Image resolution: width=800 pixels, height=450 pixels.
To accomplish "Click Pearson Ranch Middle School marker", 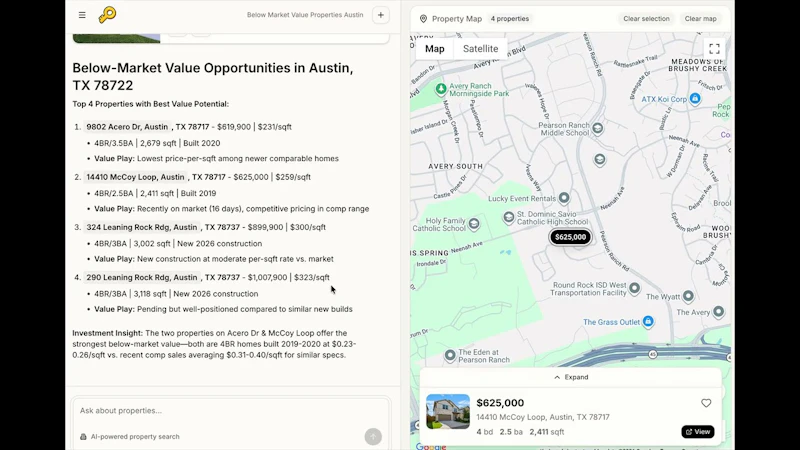I will tap(597, 128).
